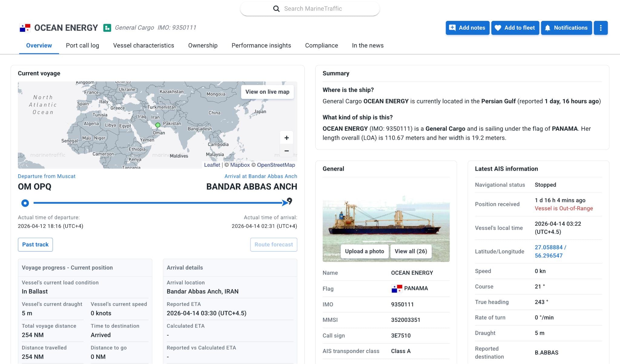The width and height of the screenshot is (620, 364).
Task: Open the Notifications bell button
Action: (566, 28)
